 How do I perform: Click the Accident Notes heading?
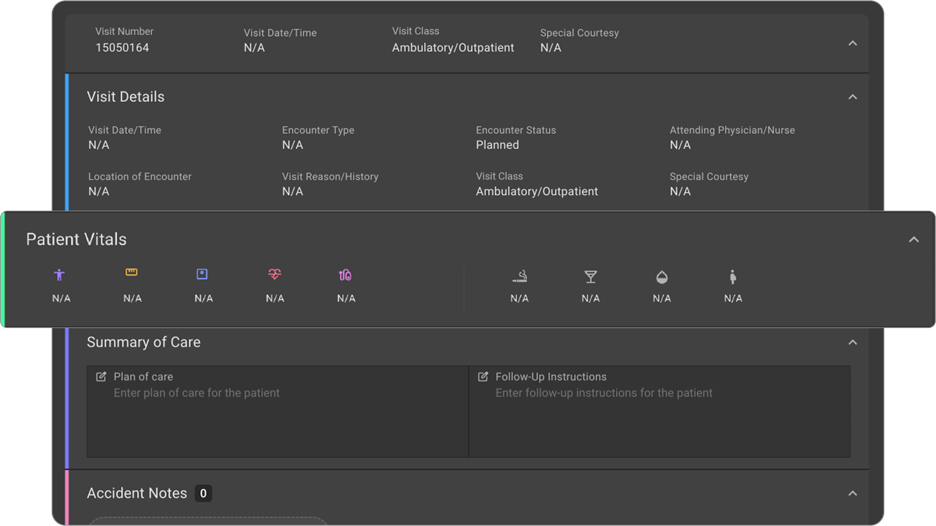pos(137,493)
